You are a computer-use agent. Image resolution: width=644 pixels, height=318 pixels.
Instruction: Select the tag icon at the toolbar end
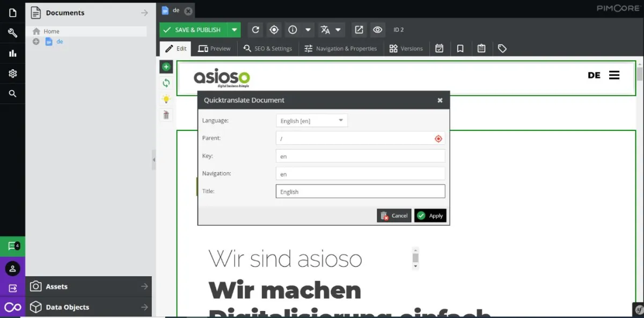tap(502, 48)
